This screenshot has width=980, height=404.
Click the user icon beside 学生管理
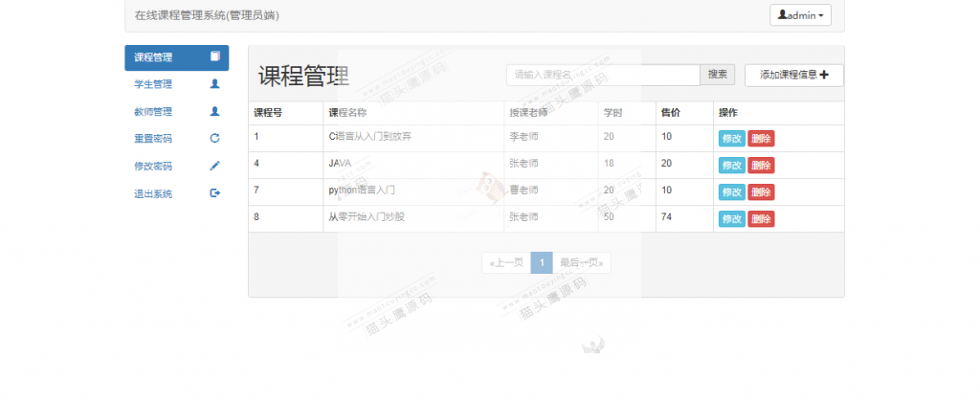click(215, 83)
